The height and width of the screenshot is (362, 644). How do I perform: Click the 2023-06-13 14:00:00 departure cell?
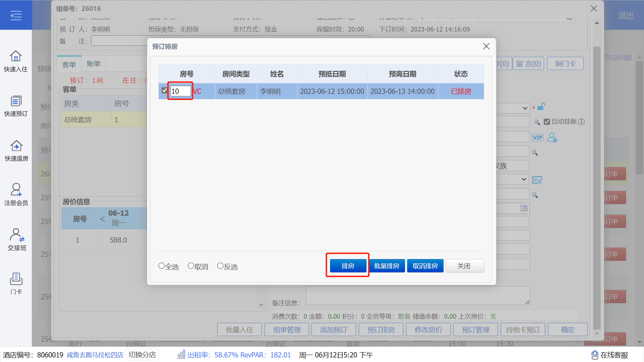[403, 91]
